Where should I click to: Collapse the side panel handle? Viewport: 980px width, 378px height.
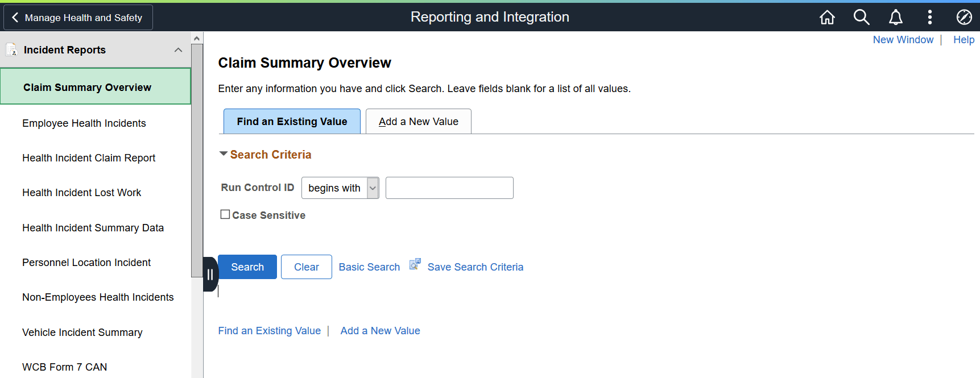click(x=210, y=275)
